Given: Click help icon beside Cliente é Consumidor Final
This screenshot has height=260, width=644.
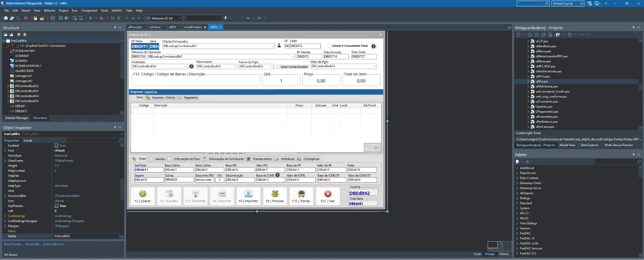Looking at the screenshot, I should click(x=374, y=46).
